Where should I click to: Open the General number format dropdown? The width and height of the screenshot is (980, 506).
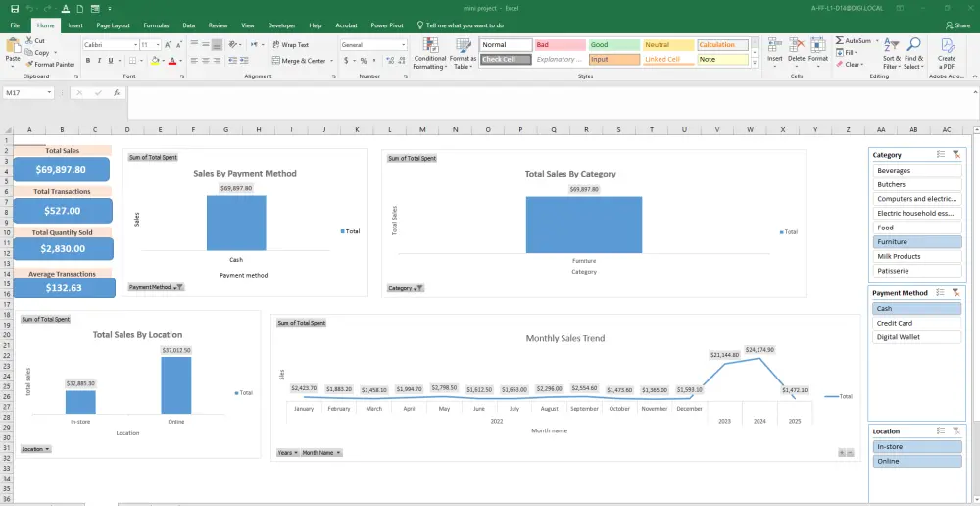(403, 45)
